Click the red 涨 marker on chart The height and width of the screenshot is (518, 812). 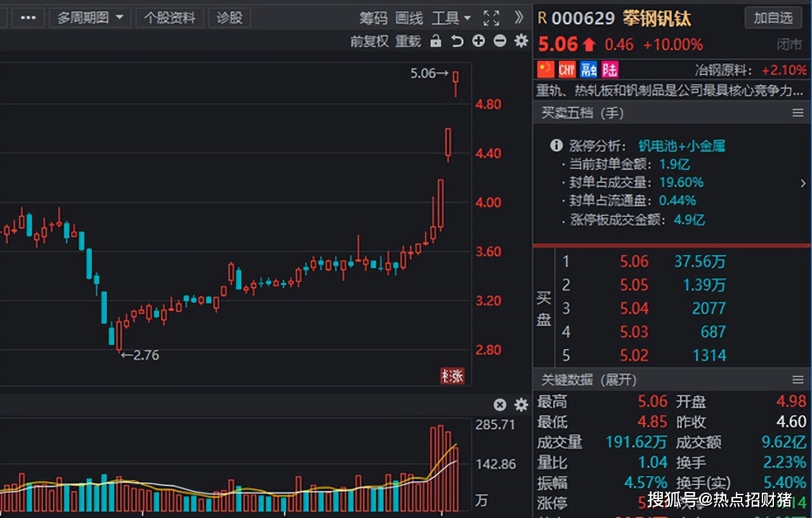pyautogui.click(x=452, y=376)
